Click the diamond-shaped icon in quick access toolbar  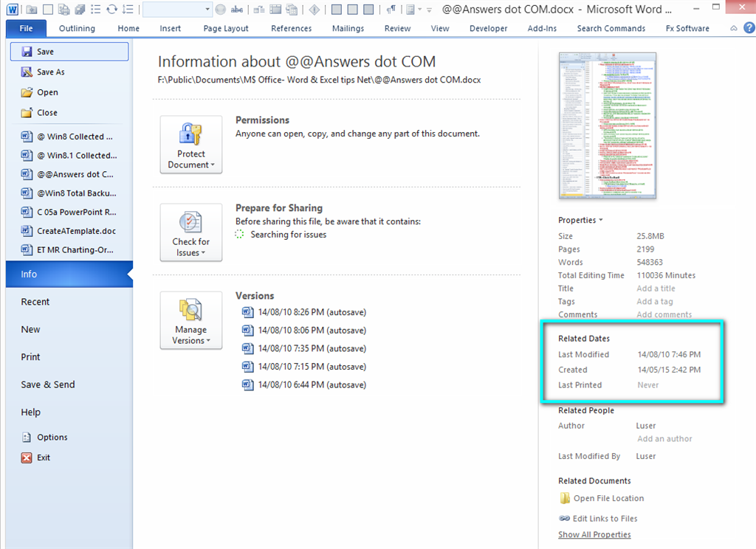(x=315, y=9)
